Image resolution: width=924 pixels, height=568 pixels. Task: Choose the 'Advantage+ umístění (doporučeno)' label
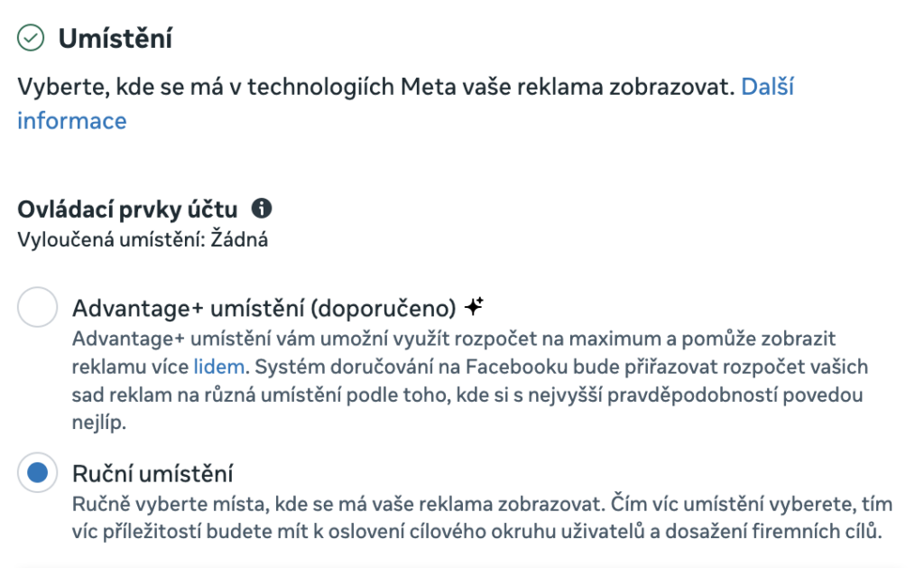click(264, 308)
